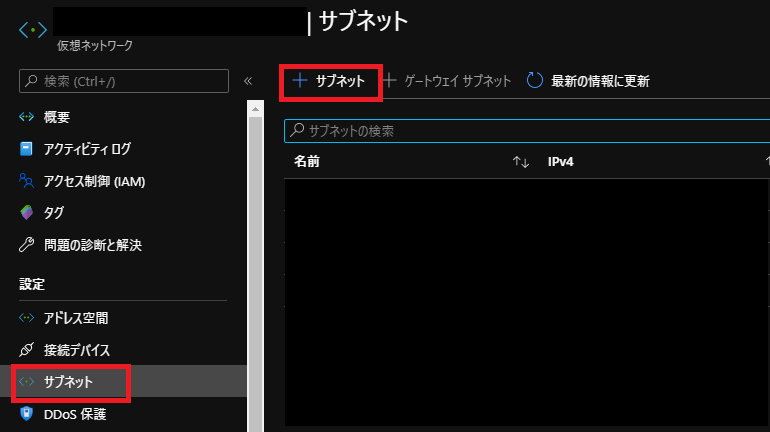Screen dimensions: 770x432
Task: Click the magnifier in subnet search
Action: click(297, 130)
